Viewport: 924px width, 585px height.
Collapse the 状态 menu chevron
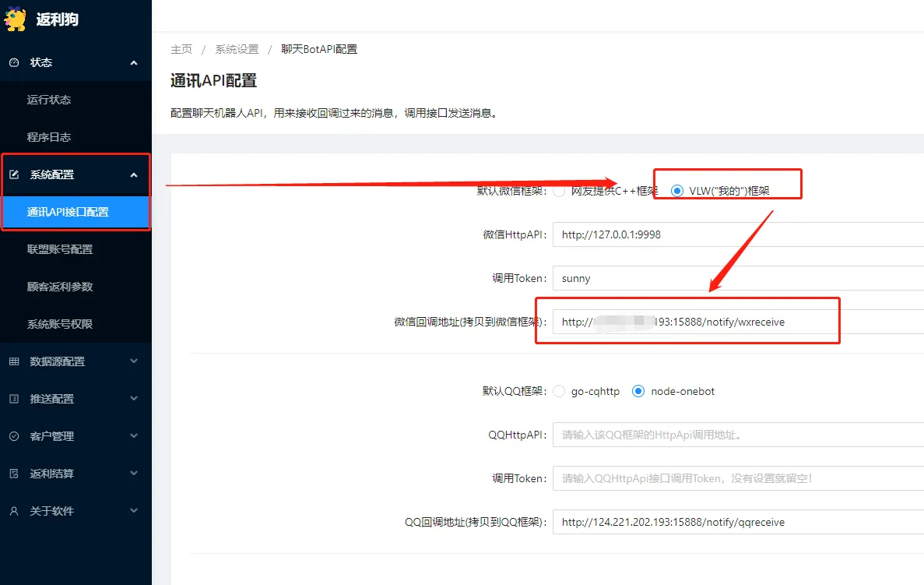(133, 63)
